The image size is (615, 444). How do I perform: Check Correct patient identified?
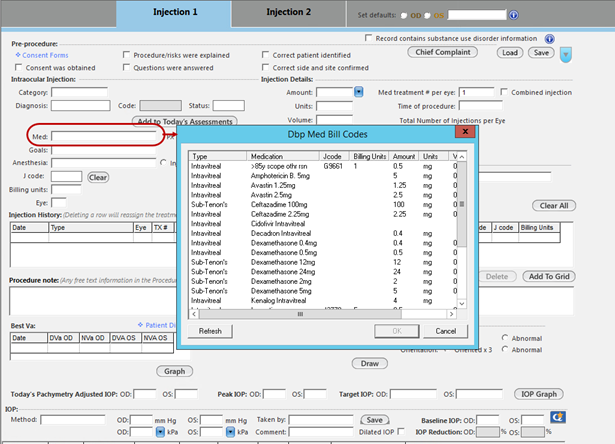[266, 55]
